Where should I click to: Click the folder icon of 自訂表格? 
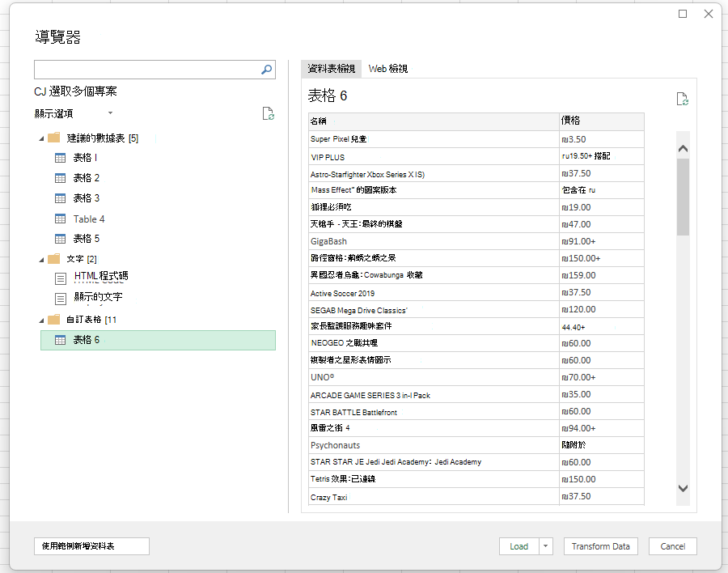pyautogui.click(x=54, y=319)
